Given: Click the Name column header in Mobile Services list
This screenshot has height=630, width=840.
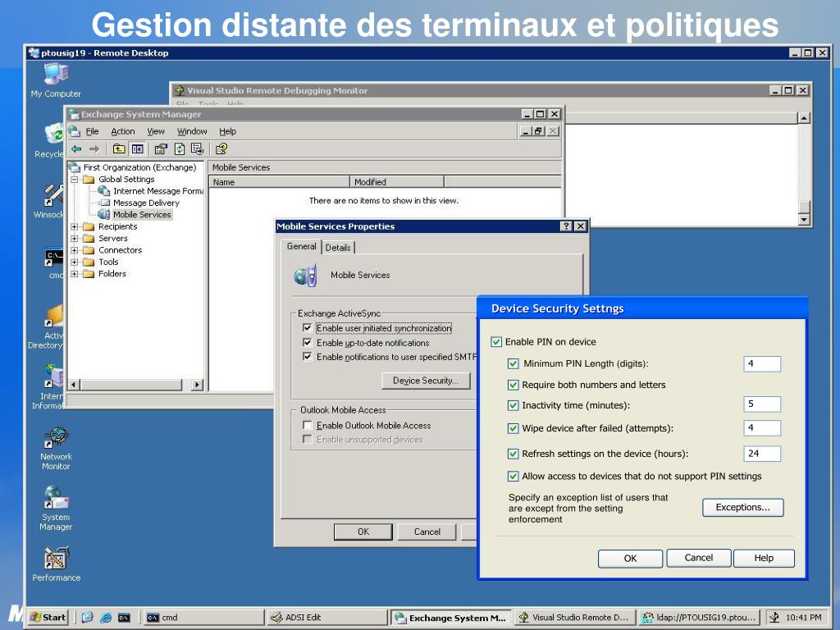Looking at the screenshot, I should 279,181.
